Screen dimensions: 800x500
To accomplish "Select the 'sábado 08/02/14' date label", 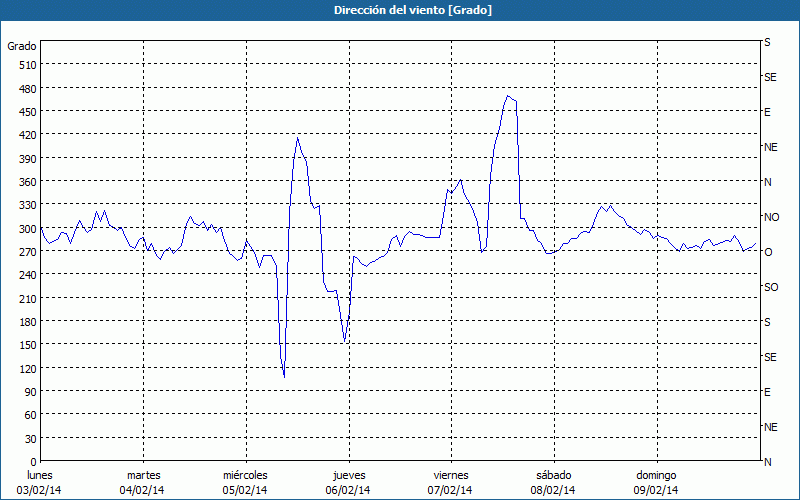I will point(552,482).
